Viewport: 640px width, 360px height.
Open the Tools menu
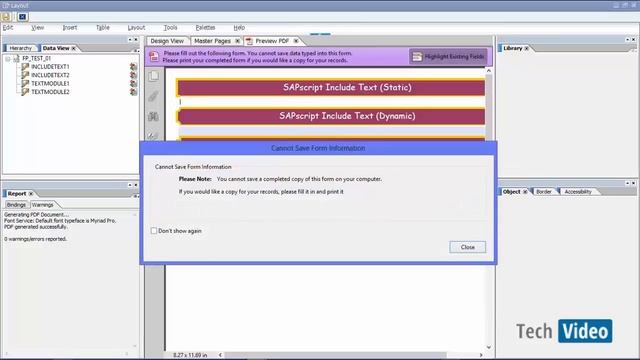click(170, 27)
